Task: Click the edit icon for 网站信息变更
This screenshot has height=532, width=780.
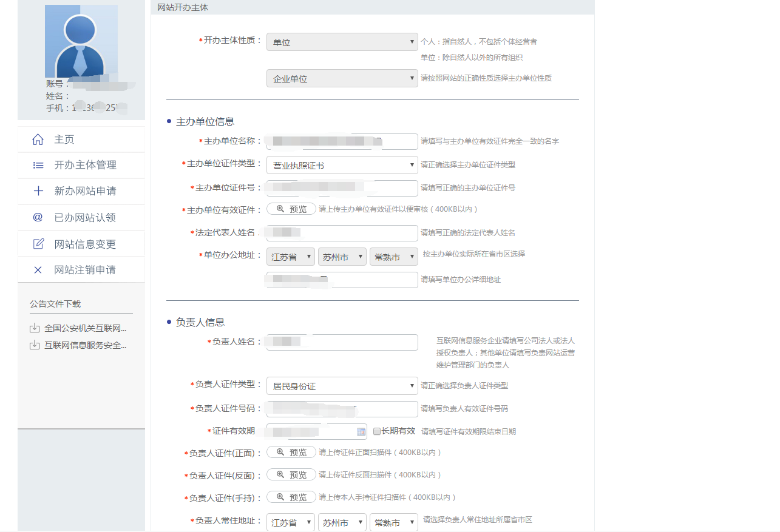Action: click(x=38, y=244)
